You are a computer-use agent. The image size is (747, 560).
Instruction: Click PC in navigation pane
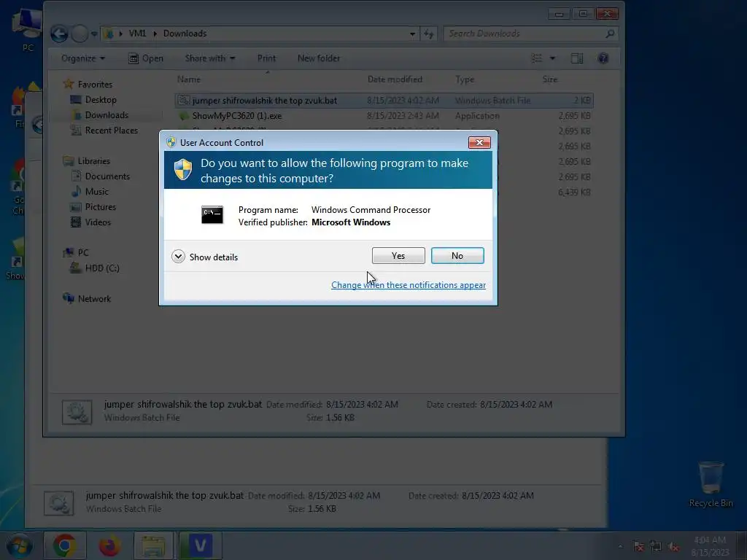pos(83,252)
